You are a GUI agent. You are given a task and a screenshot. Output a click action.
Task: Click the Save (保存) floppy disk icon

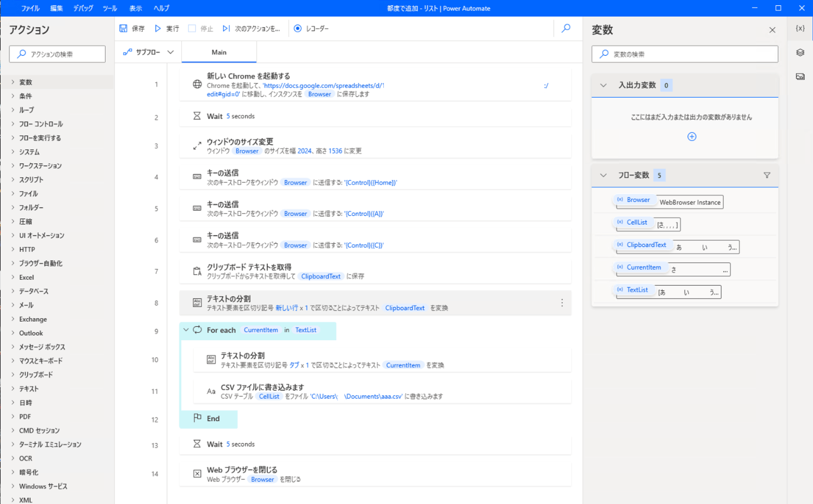pyautogui.click(x=124, y=28)
